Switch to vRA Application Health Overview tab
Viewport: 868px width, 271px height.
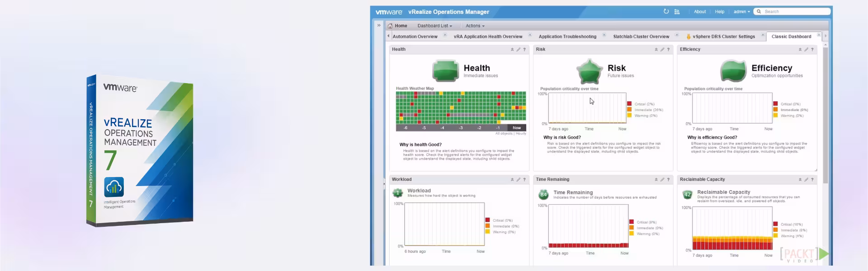488,37
